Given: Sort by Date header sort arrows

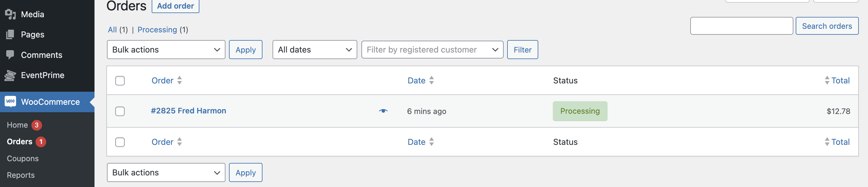Looking at the screenshot, I should [x=432, y=80].
